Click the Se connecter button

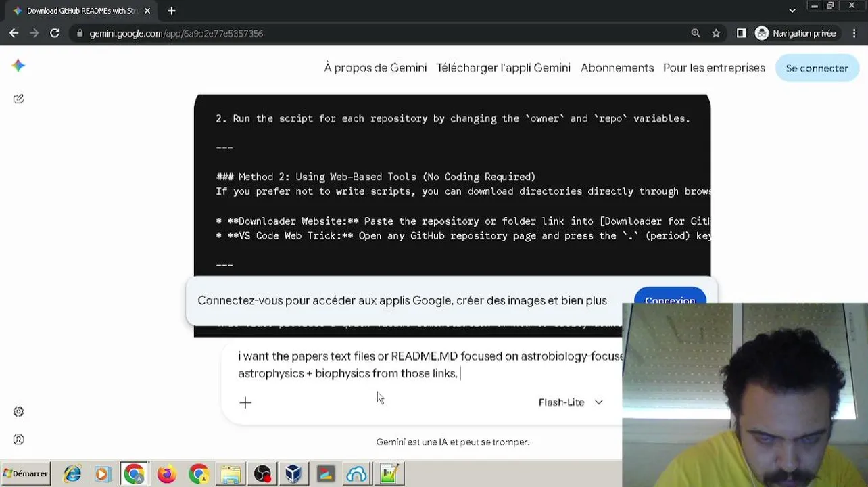coord(817,68)
